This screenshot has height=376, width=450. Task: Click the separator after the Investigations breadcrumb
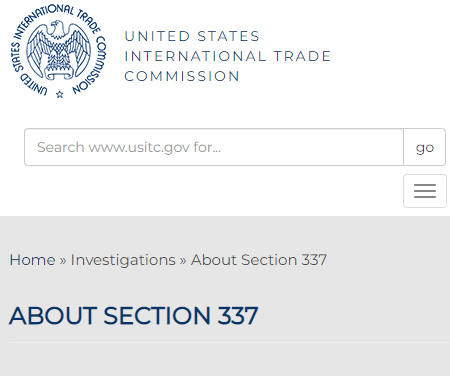click(x=183, y=260)
